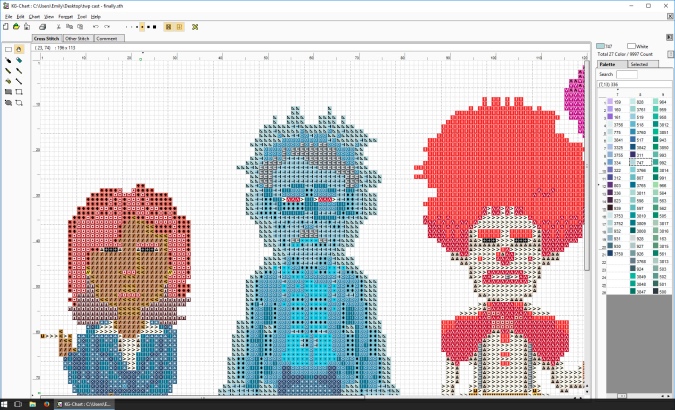Click the palette Search input field

(x=626, y=75)
